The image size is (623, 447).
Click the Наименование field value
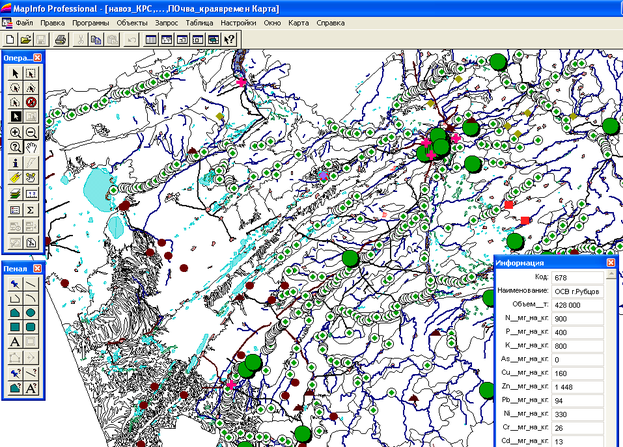[x=577, y=290]
